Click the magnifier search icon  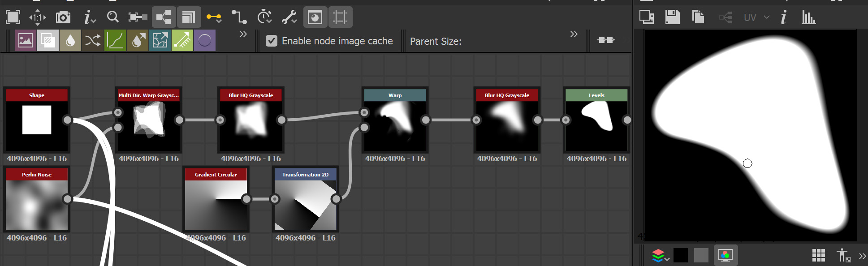pos(112,17)
